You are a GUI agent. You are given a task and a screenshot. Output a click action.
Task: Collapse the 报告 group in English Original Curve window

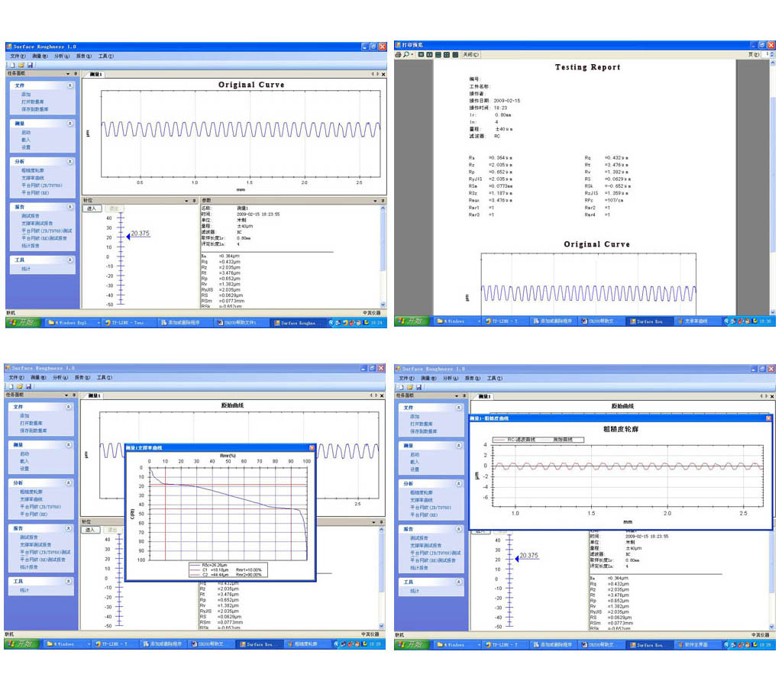(69, 207)
